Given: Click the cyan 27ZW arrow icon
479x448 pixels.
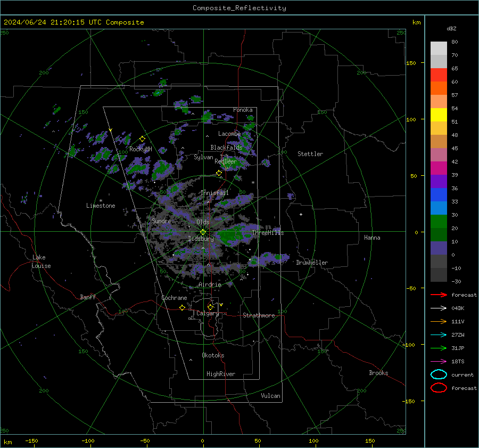Looking at the screenshot, I should coord(439,335).
